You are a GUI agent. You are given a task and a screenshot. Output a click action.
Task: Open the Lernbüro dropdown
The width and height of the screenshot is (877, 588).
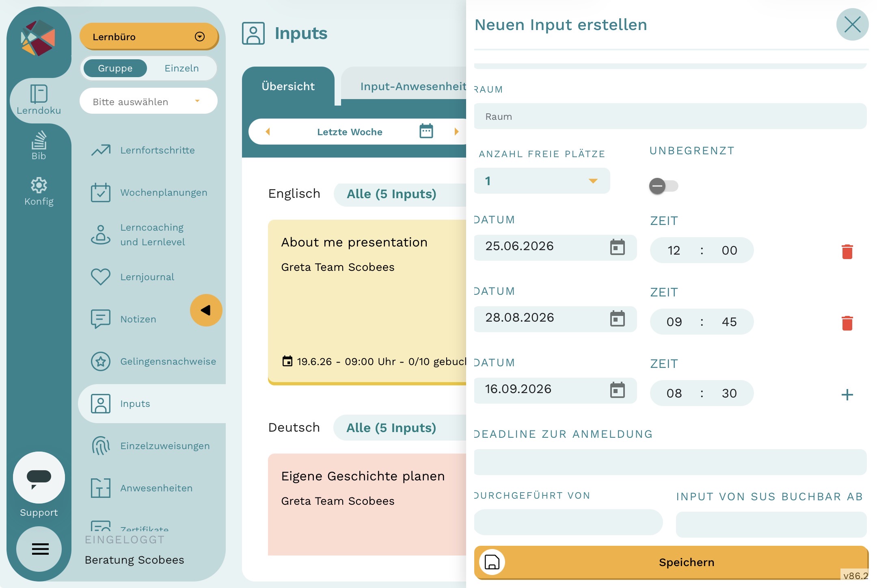click(x=149, y=37)
